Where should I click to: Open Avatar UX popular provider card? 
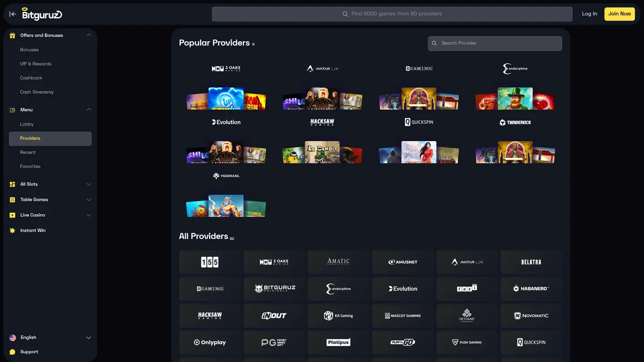point(322,85)
